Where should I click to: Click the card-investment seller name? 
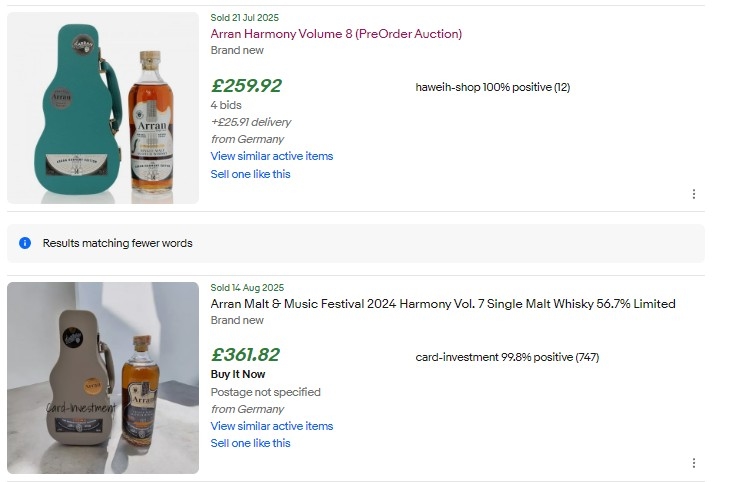pos(457,357)
